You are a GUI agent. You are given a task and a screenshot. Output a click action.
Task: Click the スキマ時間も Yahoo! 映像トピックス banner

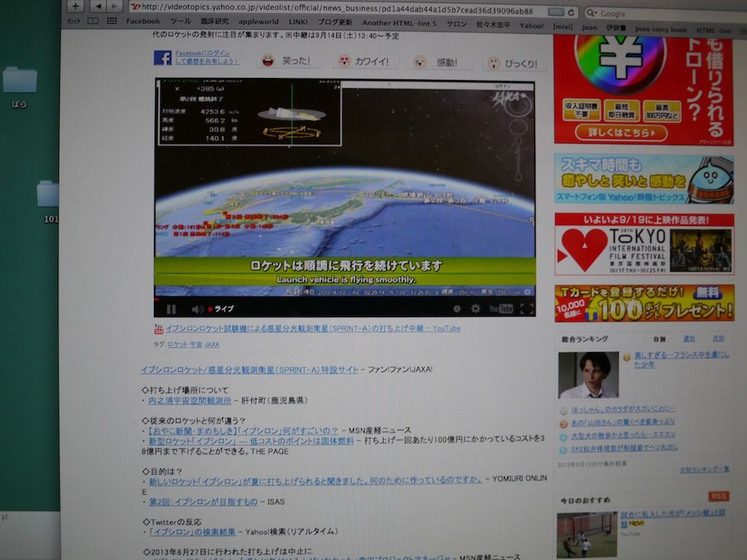point(643,179)
